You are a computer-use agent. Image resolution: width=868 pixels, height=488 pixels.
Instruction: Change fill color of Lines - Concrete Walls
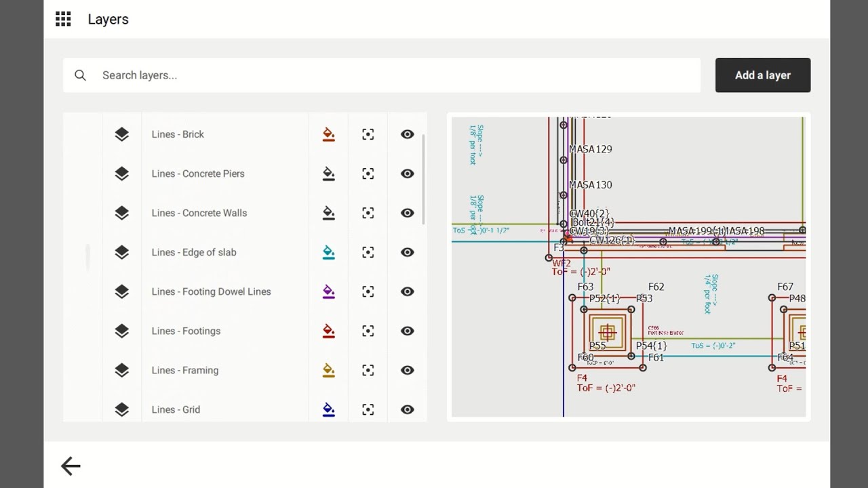pos(329,213)
